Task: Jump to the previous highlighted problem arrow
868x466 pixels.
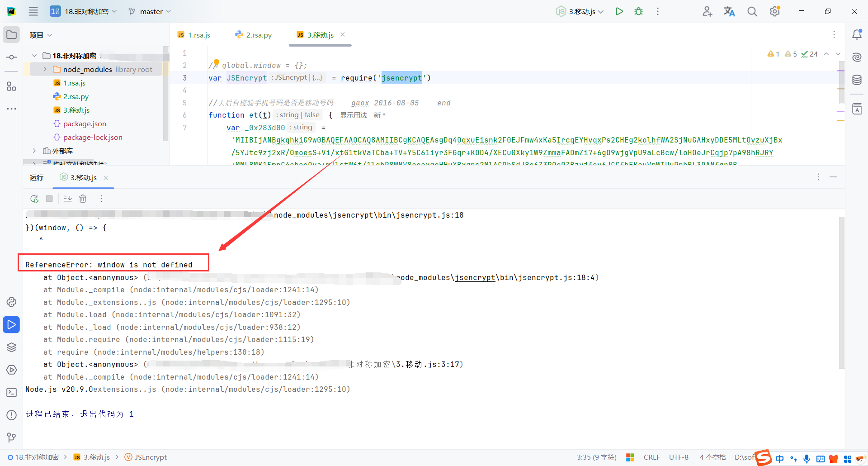Action: click(x=826, y=54)
